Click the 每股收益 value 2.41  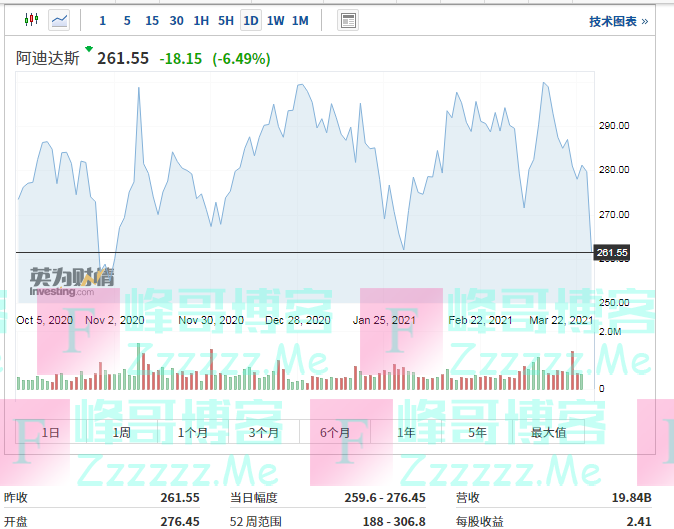coord(639,521)
